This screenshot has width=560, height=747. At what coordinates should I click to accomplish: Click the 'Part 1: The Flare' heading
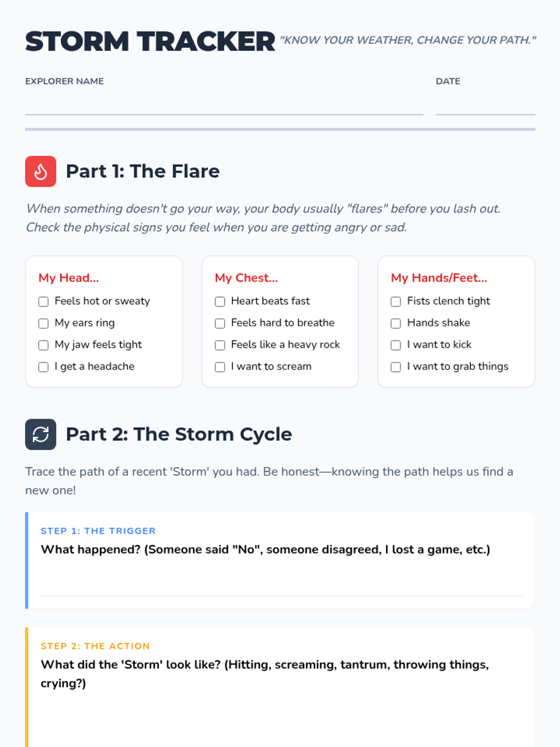point(143,171)
